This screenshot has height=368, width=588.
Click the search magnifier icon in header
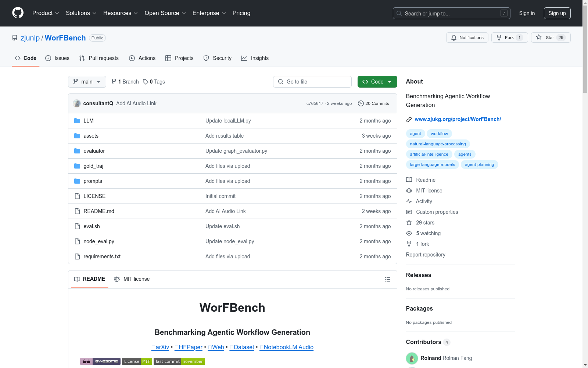pos(399,13)
